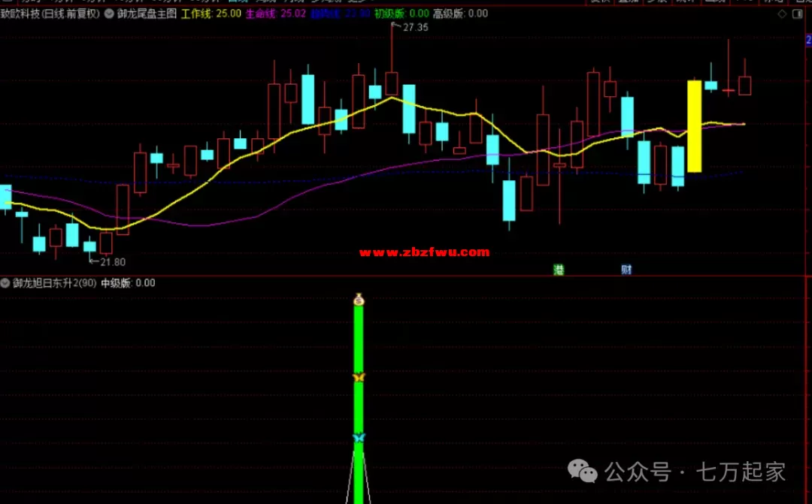812x504 pixels.
Task: Open the 御龙旭日东升2(90) indicator name
Action: [x=54, y=283]
